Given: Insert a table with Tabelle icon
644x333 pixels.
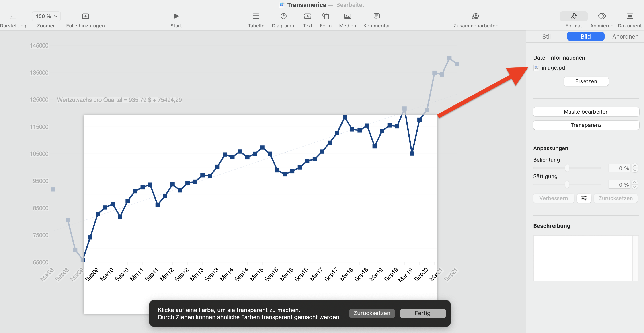Looking at the screenshot, I should point(256,16).
